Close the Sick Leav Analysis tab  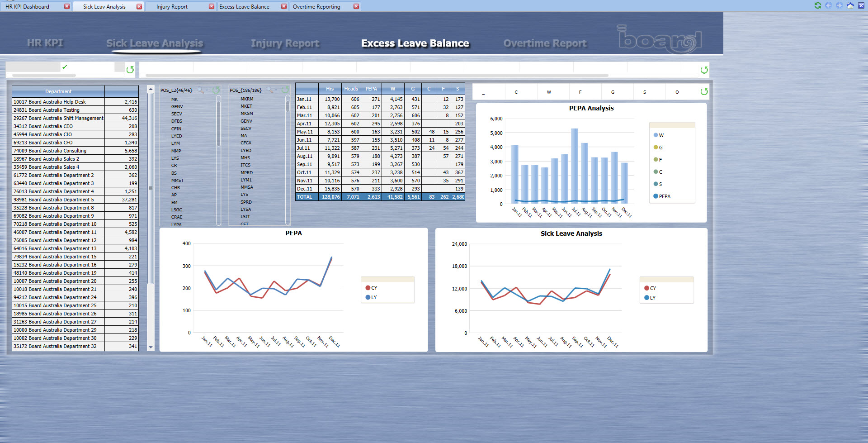click(139, 6)
